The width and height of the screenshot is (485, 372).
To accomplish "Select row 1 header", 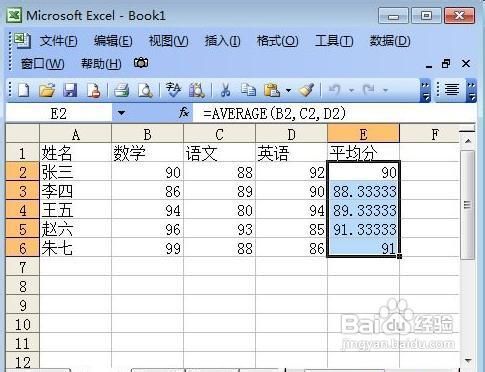I will click(23, 153).
